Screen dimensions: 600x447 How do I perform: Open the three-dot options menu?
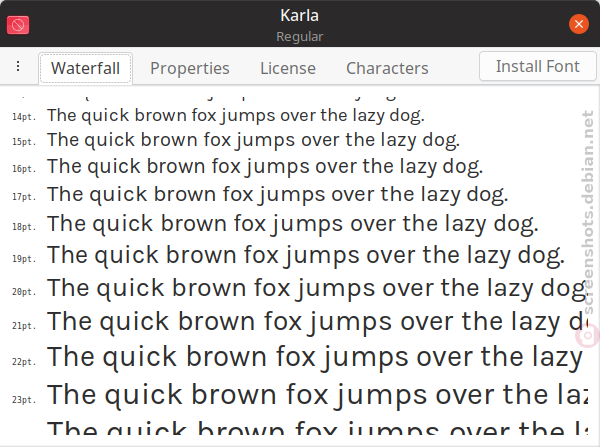18,66
